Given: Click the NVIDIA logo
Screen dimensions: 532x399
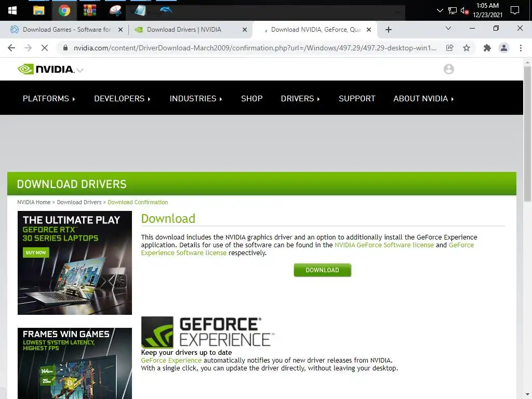Looking at the screenshot, I should (x=46, y=69).
